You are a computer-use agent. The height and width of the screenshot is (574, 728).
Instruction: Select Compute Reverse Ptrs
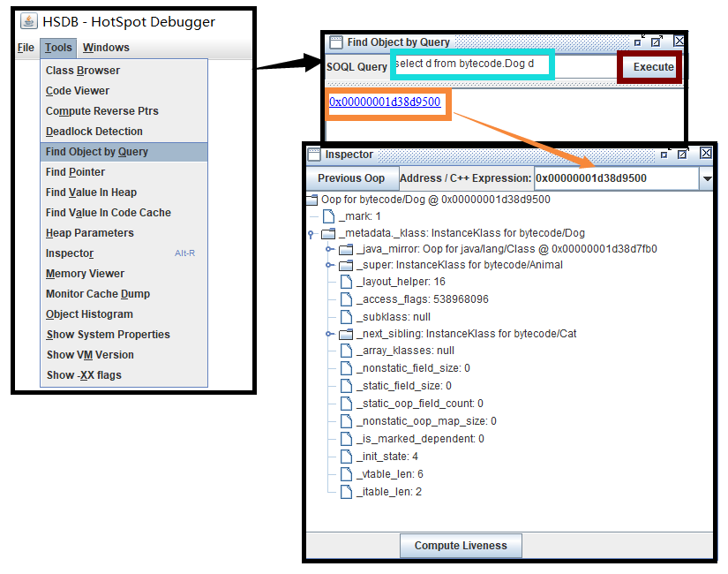click(124, 111)
